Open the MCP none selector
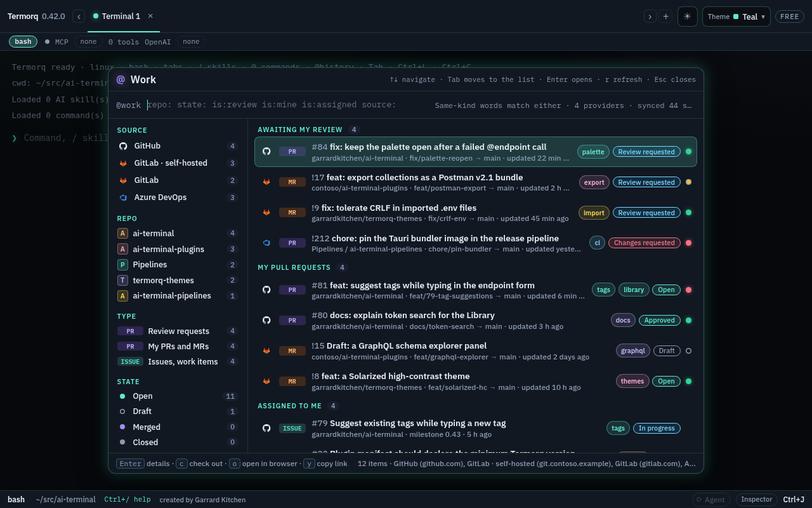 88,41
